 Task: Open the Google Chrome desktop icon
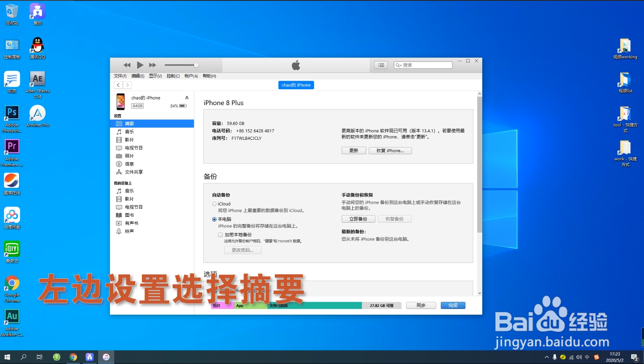(12, 289)
